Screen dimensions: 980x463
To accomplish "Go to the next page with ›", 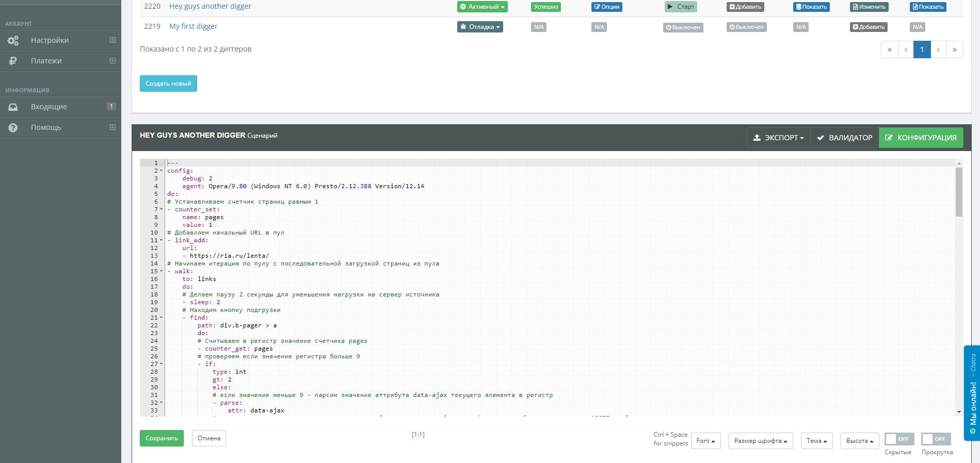I will tap(938, 49).
